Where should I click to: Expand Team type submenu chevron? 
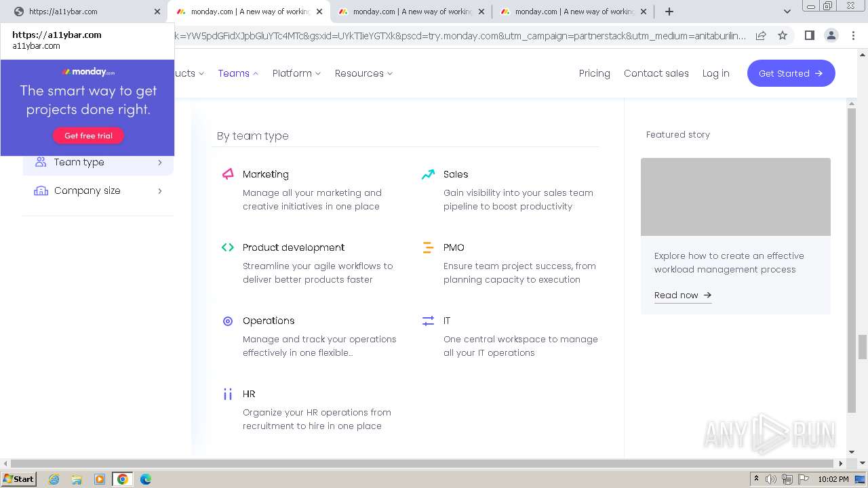pos(160,162)
